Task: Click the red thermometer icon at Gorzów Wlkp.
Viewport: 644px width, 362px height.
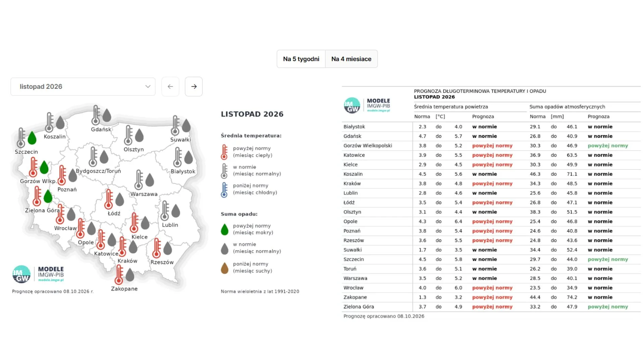Action: (x=33, y=167)
